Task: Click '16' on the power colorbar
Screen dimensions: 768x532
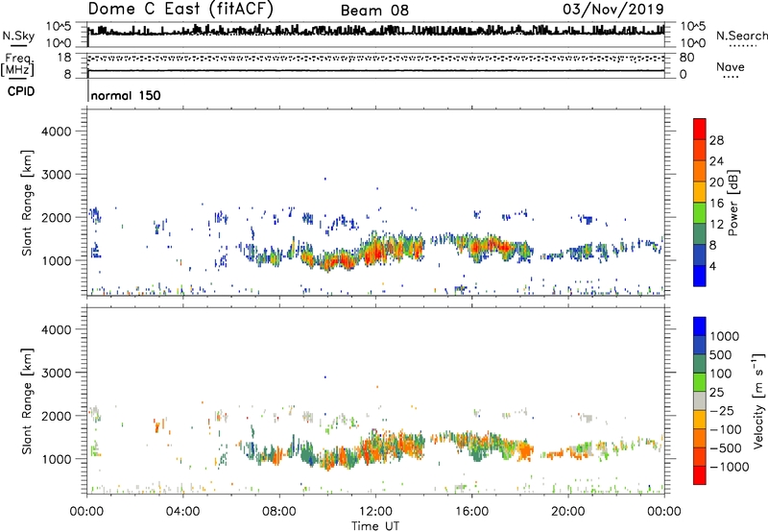Action: [x=716, y=204]
